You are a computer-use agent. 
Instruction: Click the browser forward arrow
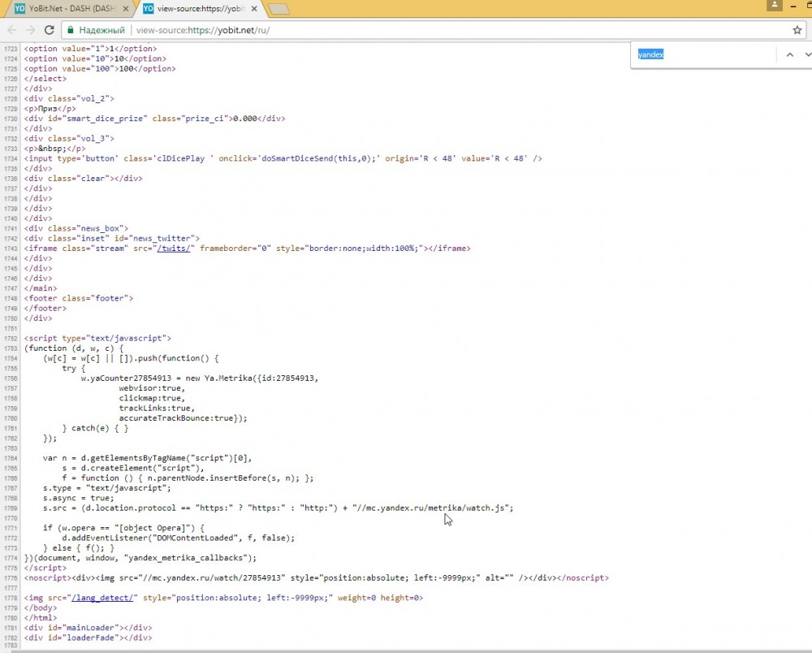30,30
